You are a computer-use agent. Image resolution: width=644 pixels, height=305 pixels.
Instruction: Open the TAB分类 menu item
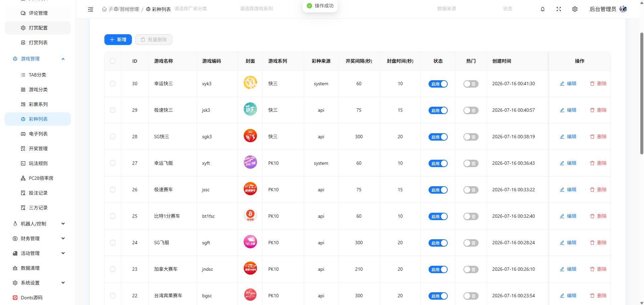[38, 75]
